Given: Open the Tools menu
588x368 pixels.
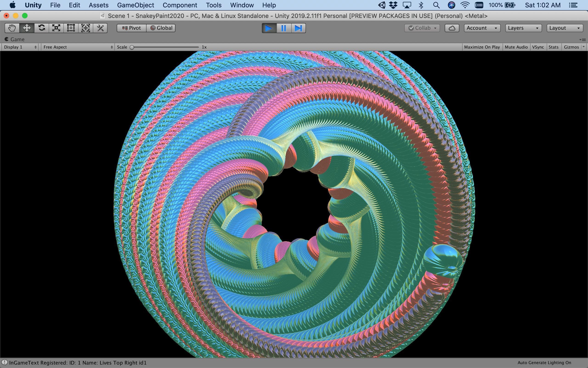Looking at the screenshot, I should point(214,5).
